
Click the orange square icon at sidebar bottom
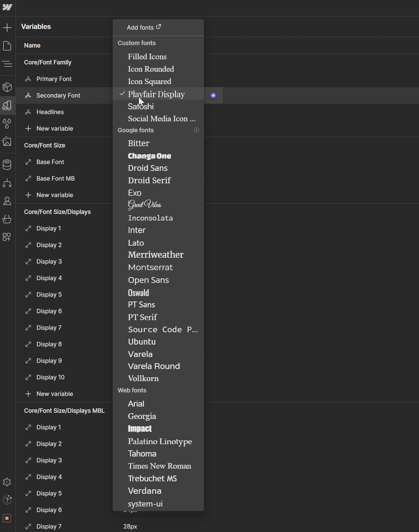click(7, 518)
